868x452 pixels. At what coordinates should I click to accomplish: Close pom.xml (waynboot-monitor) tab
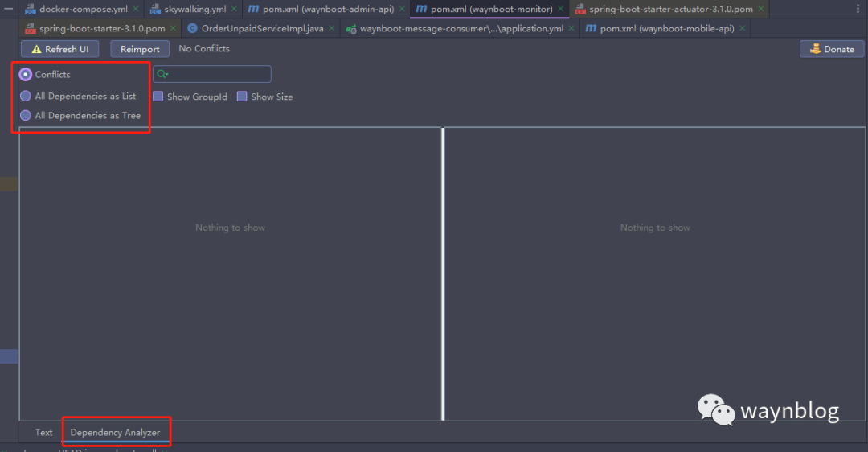560,9
